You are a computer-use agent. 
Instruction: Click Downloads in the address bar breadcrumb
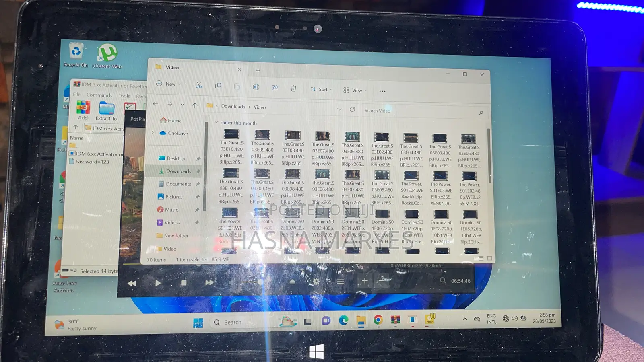point(233,106)
